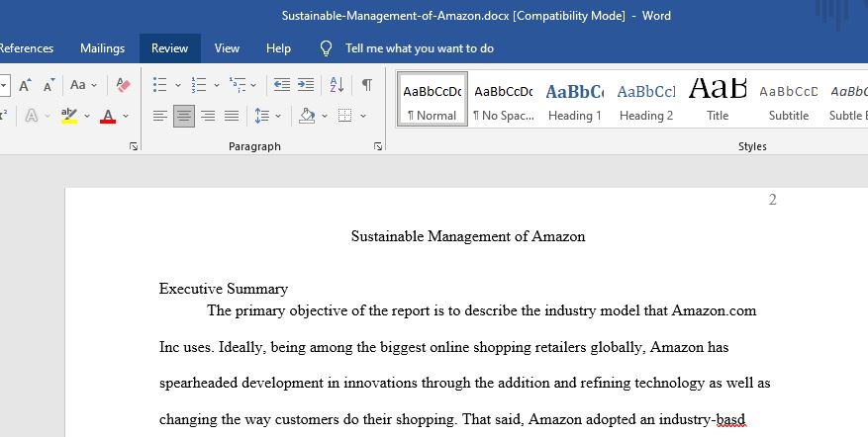Align paragraph text to the right
The width and height of the screenshot is (868, 437).
pos(208,116)
